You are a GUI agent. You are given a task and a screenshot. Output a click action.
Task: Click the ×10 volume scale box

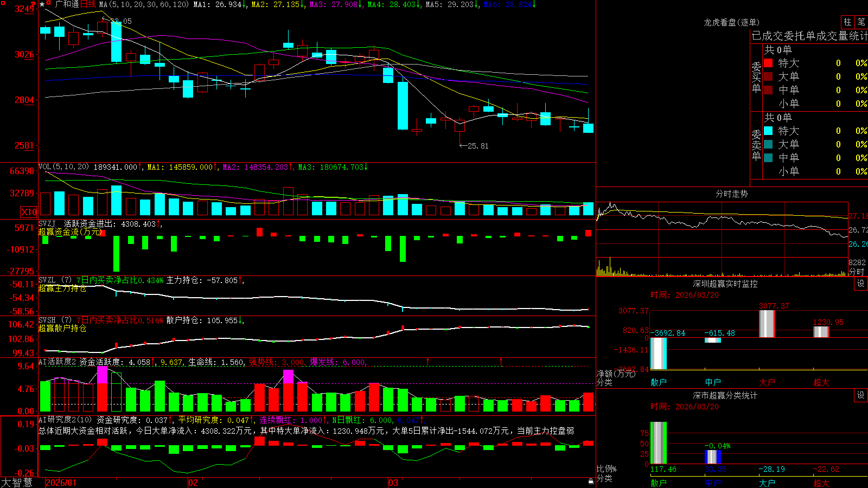click(x=29, y=212)
